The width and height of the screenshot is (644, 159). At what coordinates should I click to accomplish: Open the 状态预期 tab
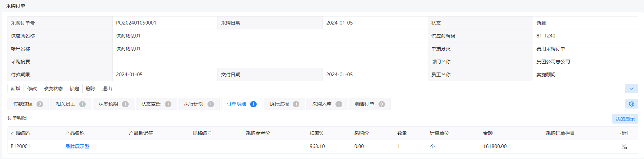pos(114,104)
